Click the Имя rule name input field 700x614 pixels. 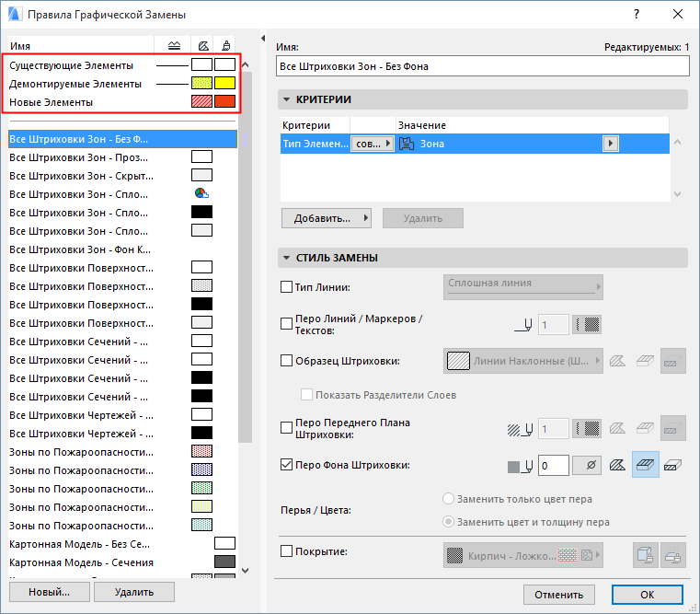(x=483, y=66)
